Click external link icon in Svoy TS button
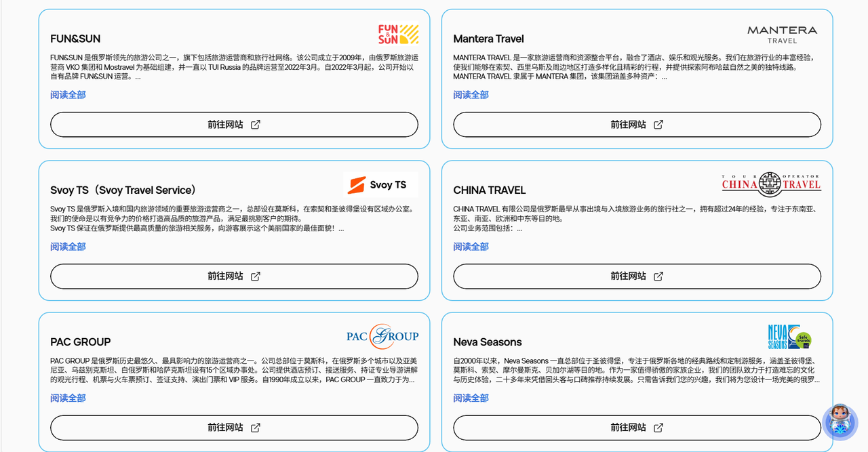This screenshot has width=868, height=452. click(256, 276)
